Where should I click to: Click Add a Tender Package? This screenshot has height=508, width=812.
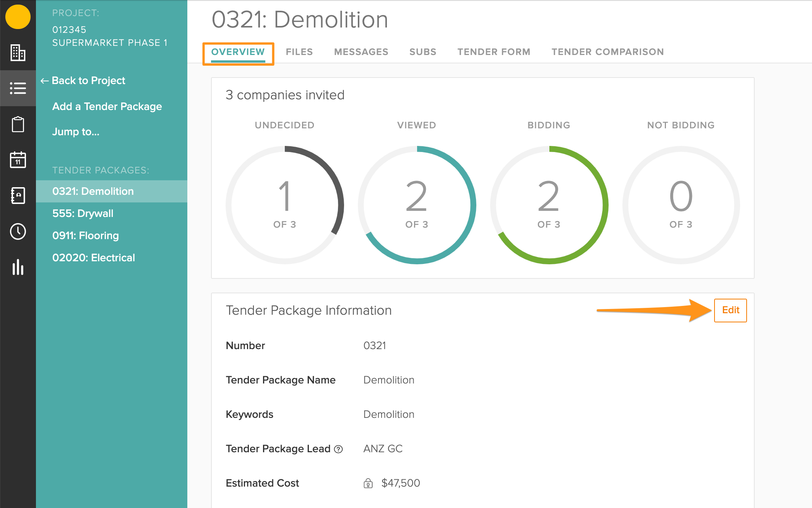(x=107, y=107)
